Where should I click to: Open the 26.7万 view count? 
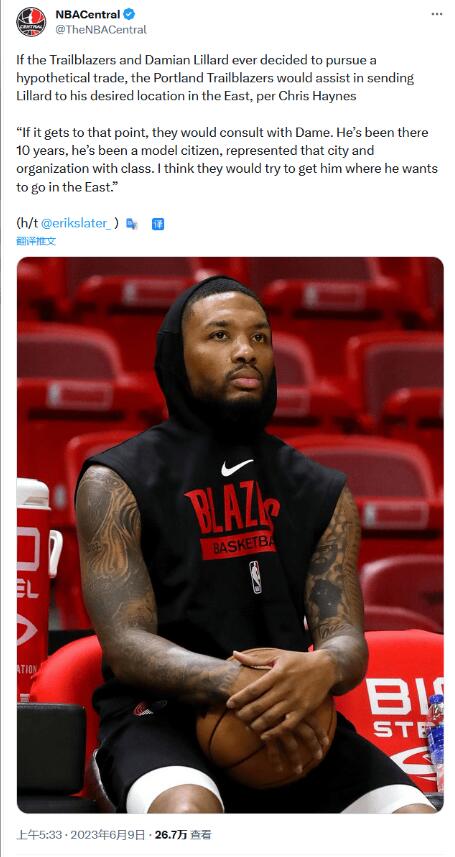(171, 835)
